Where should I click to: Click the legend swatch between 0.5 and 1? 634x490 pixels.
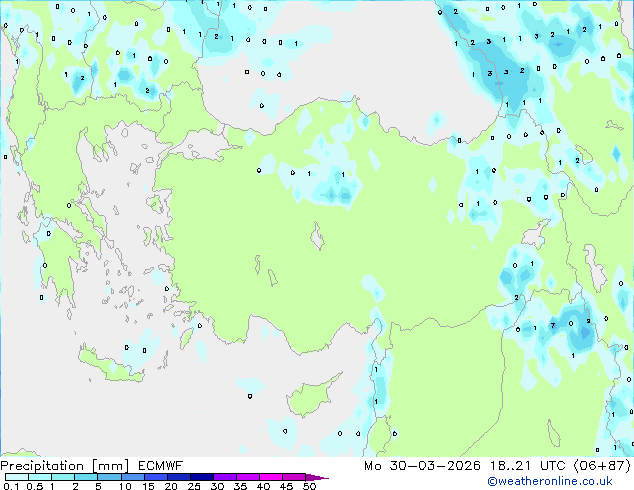click(40, 477)
